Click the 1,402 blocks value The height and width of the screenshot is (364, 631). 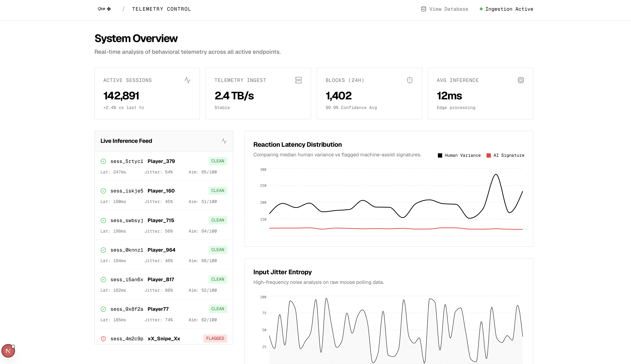click(339, 96)
